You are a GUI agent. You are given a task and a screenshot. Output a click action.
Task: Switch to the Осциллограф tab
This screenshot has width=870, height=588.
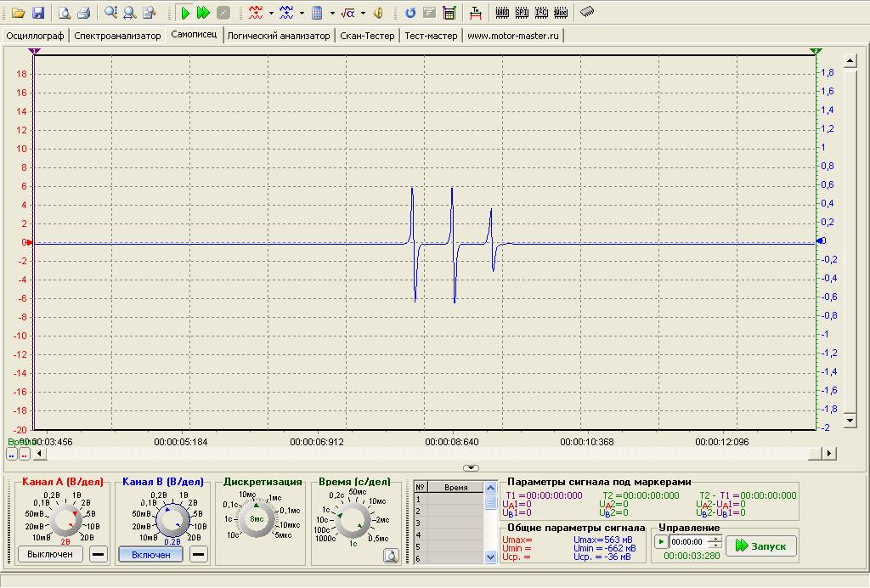pyautogui.click(x=35, y=36)
